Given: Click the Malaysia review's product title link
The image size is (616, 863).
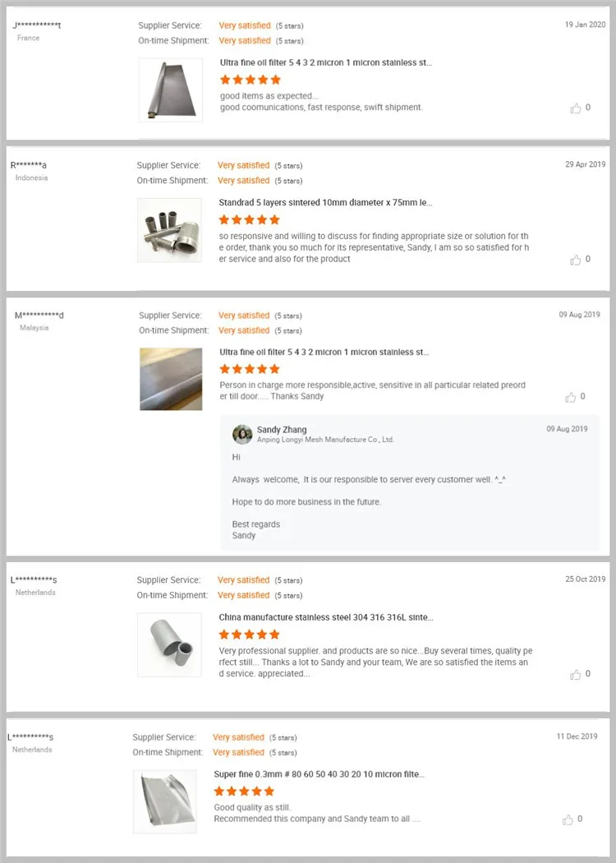Looking at the screenshot, I should 324,352.
